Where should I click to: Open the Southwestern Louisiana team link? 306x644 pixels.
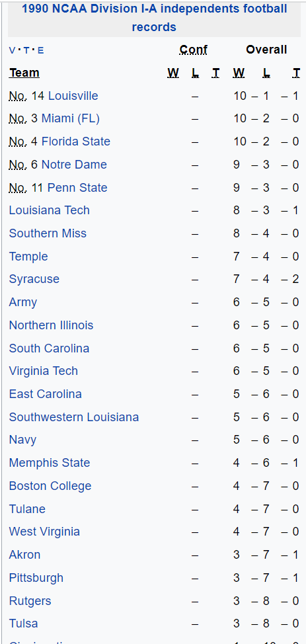(74, 417)
